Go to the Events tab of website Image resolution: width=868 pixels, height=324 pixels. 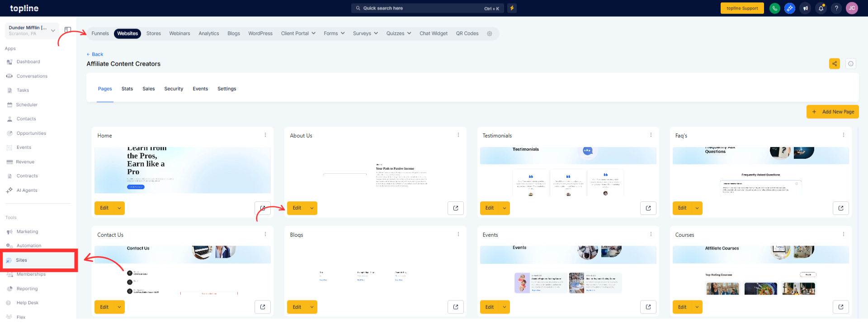(200, 89)
